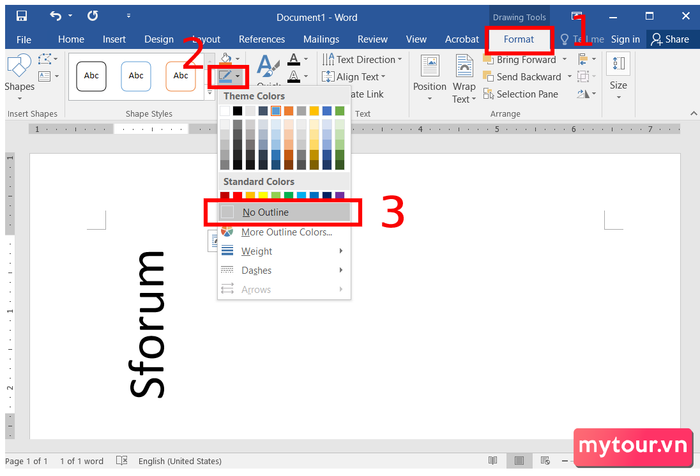Switch to the References tab
The image size is (700, 476).
click(x=262, y=39)
